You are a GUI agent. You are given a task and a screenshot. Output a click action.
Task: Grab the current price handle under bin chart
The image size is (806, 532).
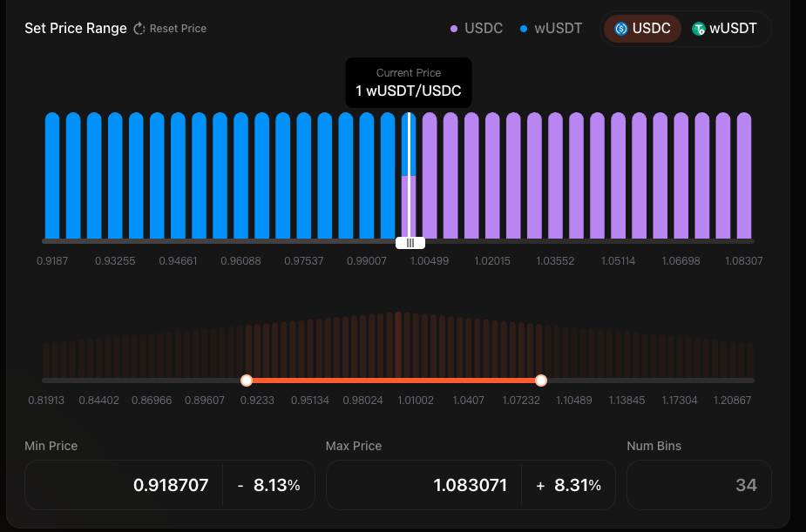[x=410, y=243]
